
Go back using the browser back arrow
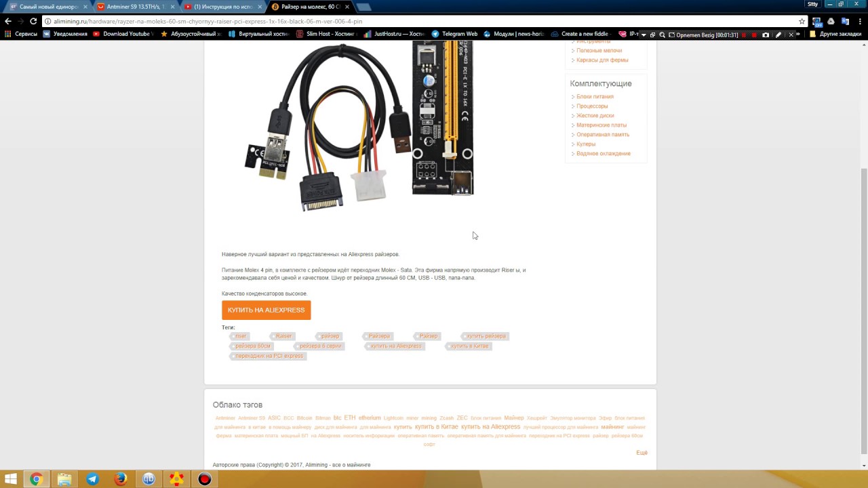[x=8, y=21]
